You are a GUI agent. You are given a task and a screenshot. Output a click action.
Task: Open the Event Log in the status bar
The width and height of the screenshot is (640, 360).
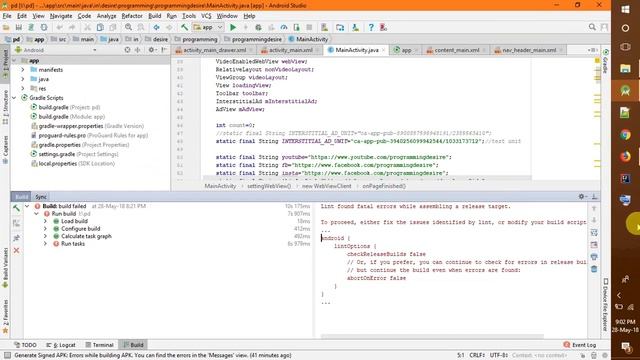coord(580,345)
